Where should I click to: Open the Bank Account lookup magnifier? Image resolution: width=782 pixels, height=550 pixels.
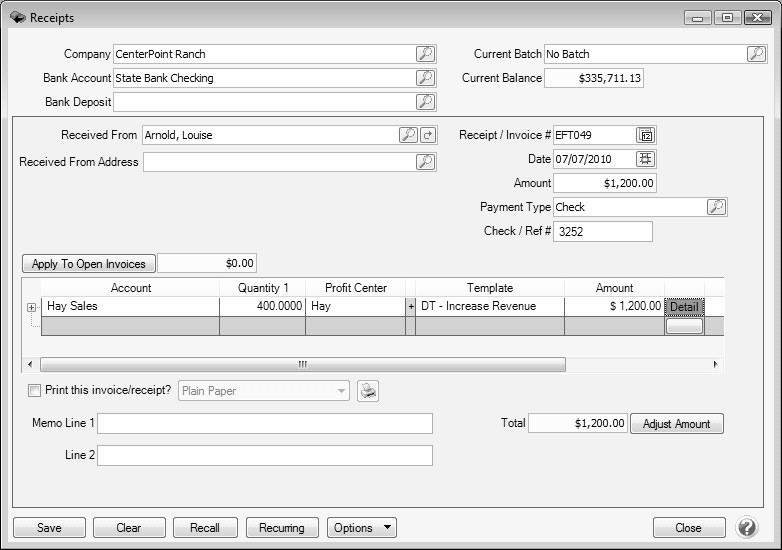tap(425, 78)
